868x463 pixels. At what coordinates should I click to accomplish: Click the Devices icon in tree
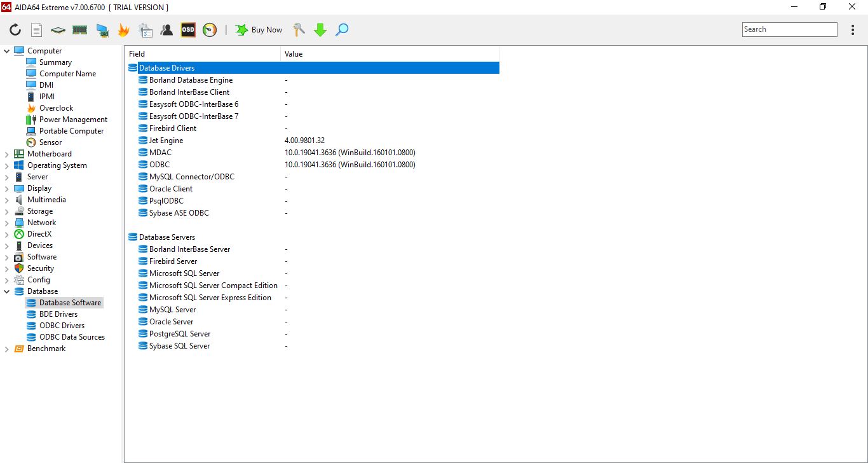coord(19,245)
